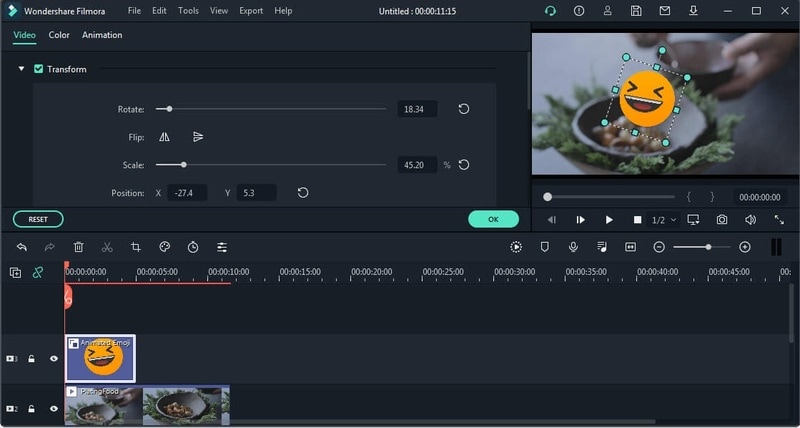Click the zoom to fit timeline icon
This screenshot has width=800, height=428.
[x=631, y=247]
